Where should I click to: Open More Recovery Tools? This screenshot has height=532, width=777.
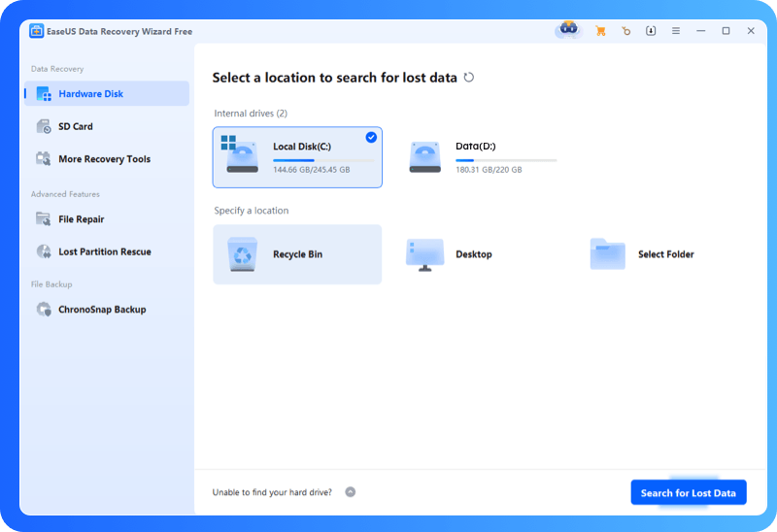coord(107,159)
